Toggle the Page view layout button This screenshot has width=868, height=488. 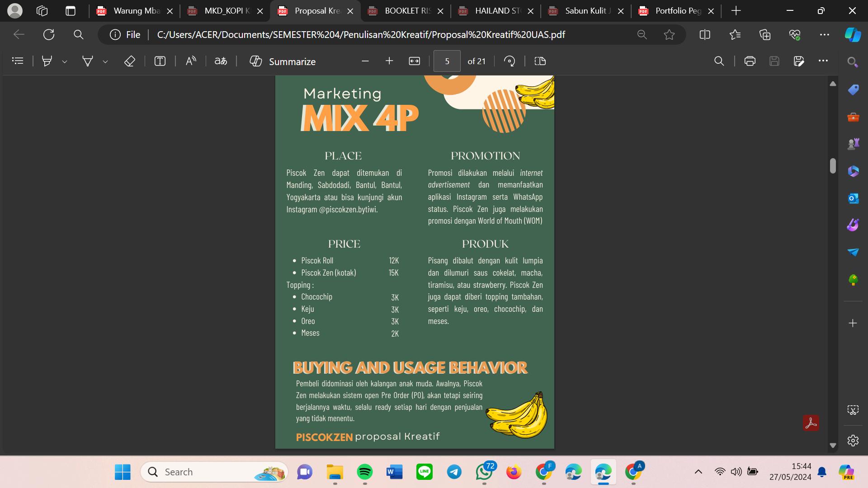[540, 61]
